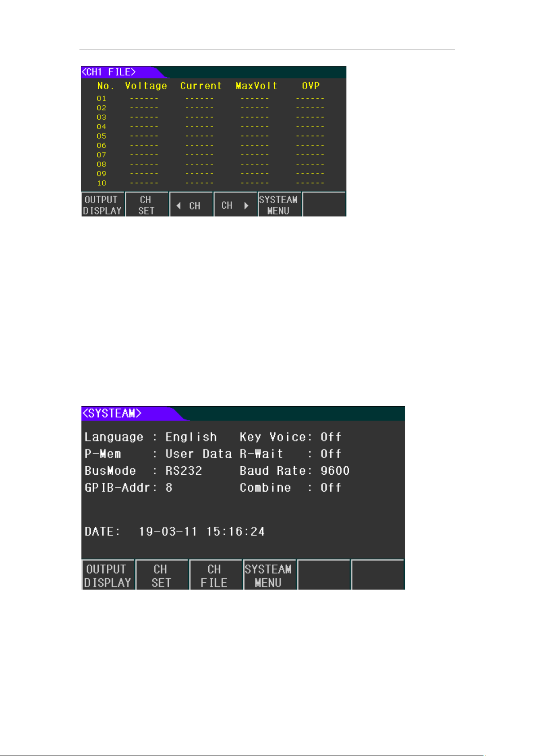The width and height of the screenshot is (535, 756).
Task: Select the GPIB-Addr value 8
Action: (x=169, y=488)
